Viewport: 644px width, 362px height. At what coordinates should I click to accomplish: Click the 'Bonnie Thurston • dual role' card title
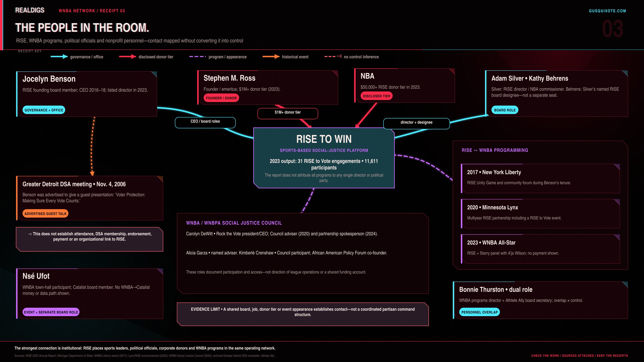pyautogui.click(x=496, y=290)
